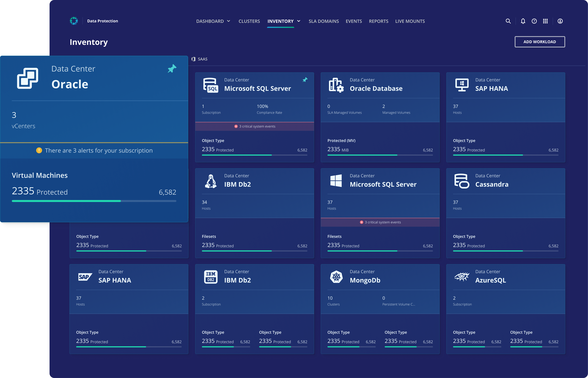Open the apps grid icon
The image size is (588, 378).
point(545,21)
